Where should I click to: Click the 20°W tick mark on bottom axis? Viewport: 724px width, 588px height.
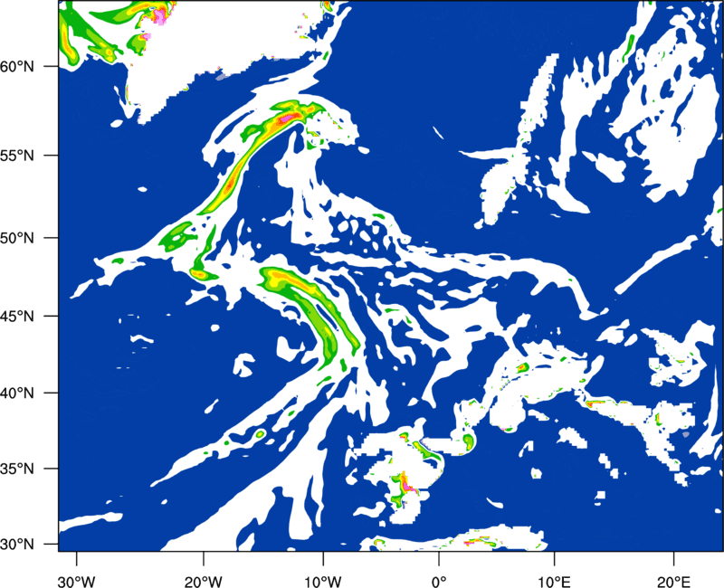click(x=203, y=558)
